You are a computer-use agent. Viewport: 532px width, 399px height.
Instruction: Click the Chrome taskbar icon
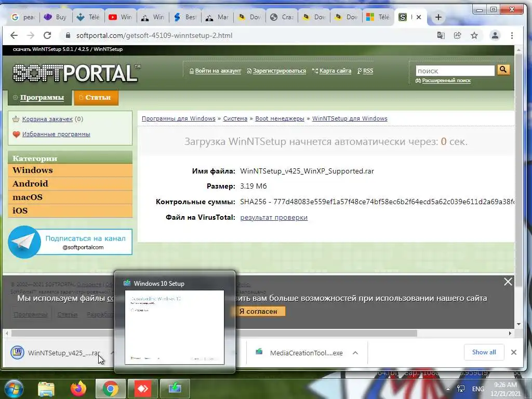click(x=111, y=389)
